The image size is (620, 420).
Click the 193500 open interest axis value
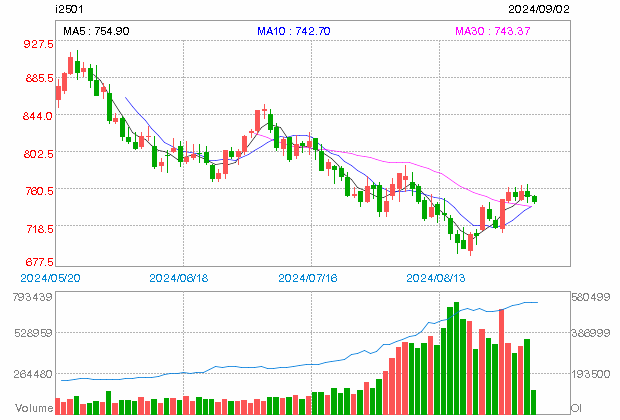point(591,374)
